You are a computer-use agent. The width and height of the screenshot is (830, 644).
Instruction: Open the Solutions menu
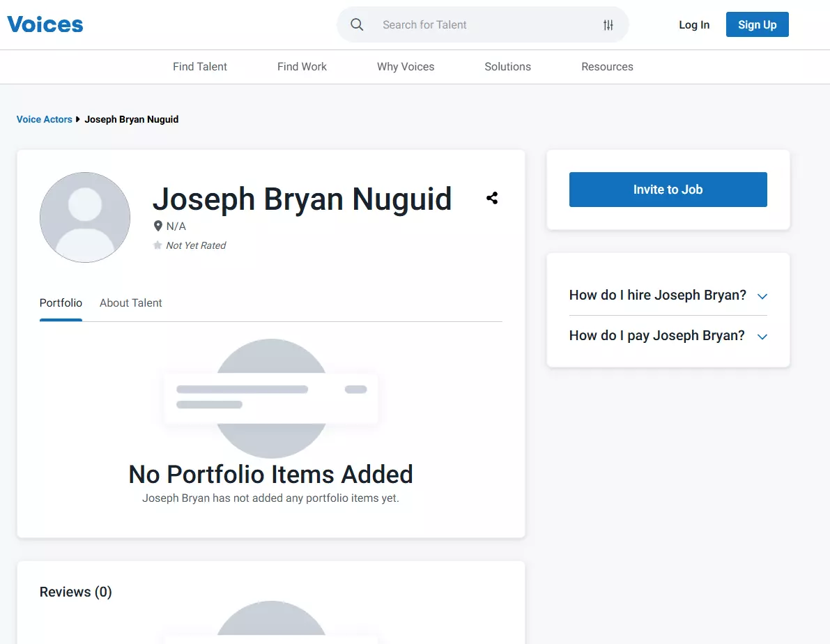point(507,67)
